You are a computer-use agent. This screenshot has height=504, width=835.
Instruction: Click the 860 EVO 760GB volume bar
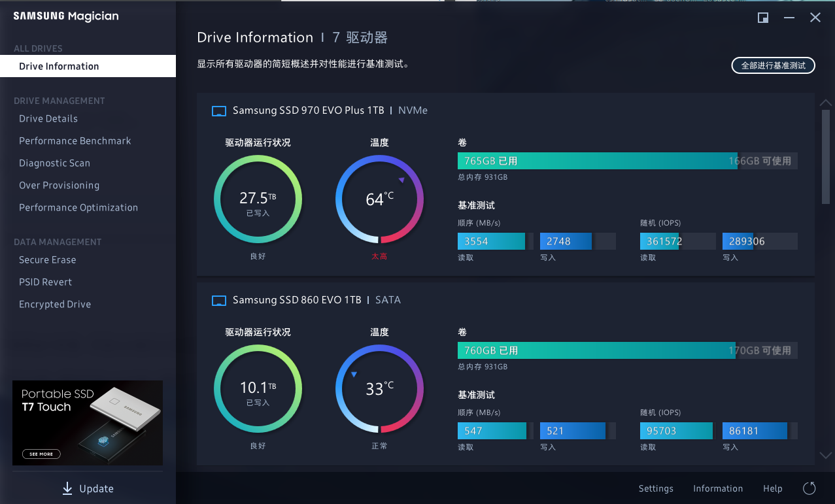(x=628, y=350)
